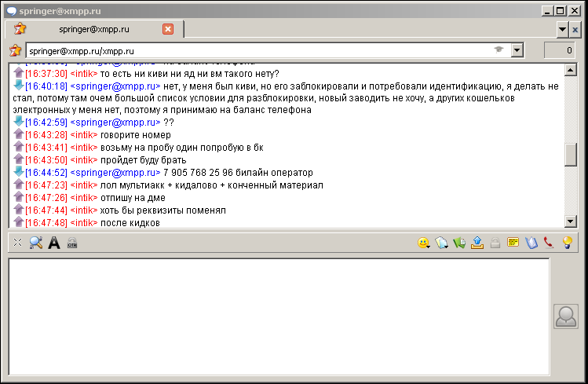Select the springer@xmpp.ru chat tab

(94, 29)
